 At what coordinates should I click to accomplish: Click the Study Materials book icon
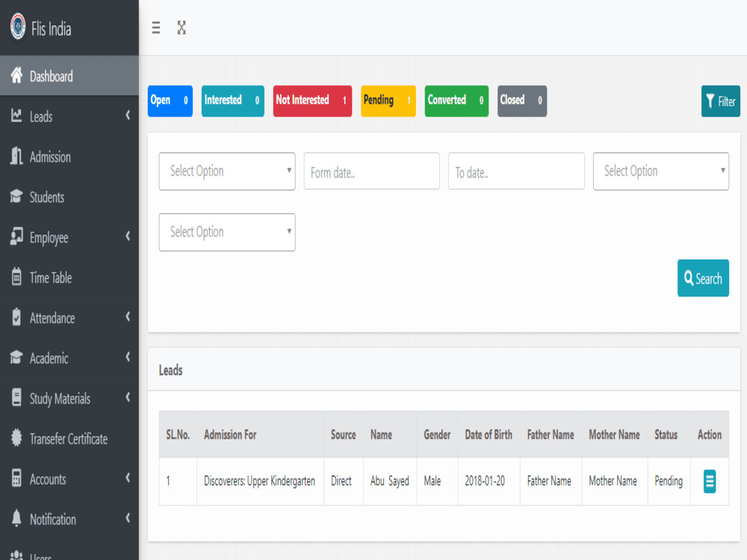(16, 397)
